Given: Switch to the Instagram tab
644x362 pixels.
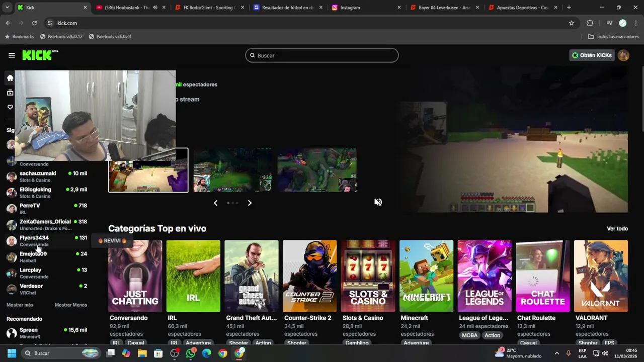Looking at the screenshot, I should 366,8.
